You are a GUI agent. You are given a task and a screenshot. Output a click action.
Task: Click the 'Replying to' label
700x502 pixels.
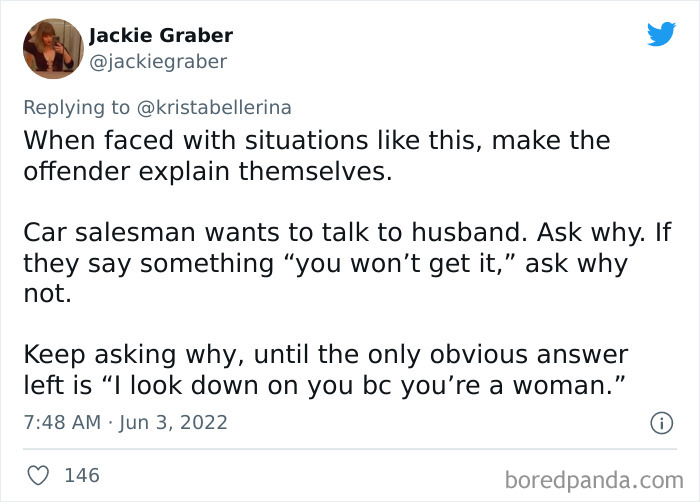77,108
